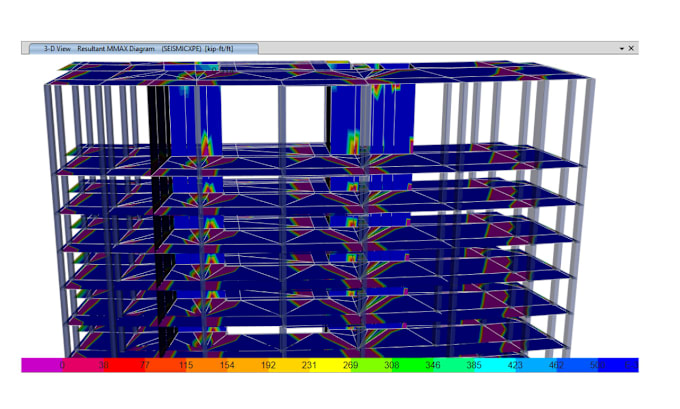This screenshot has height=409, width=680.
Task: Select the 3-D View Resultant MMAX Diagram tab
Action: click(144, 49)
